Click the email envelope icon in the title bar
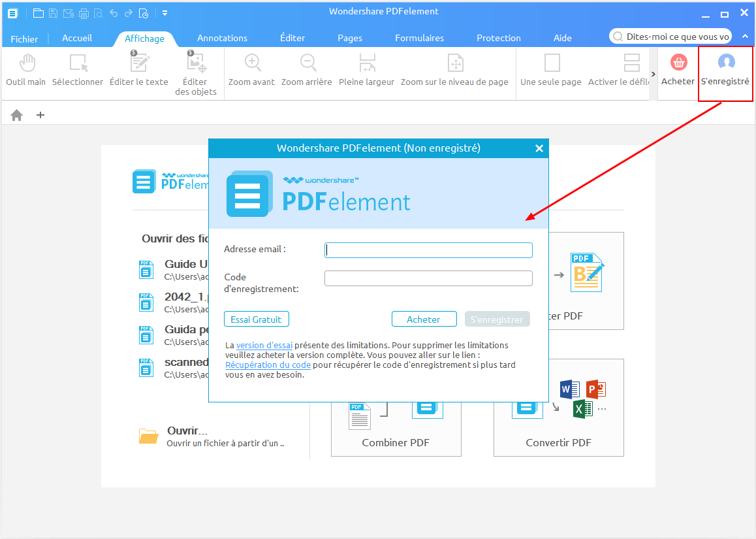This screenshot has height=539, width=756. click(69, 14)
